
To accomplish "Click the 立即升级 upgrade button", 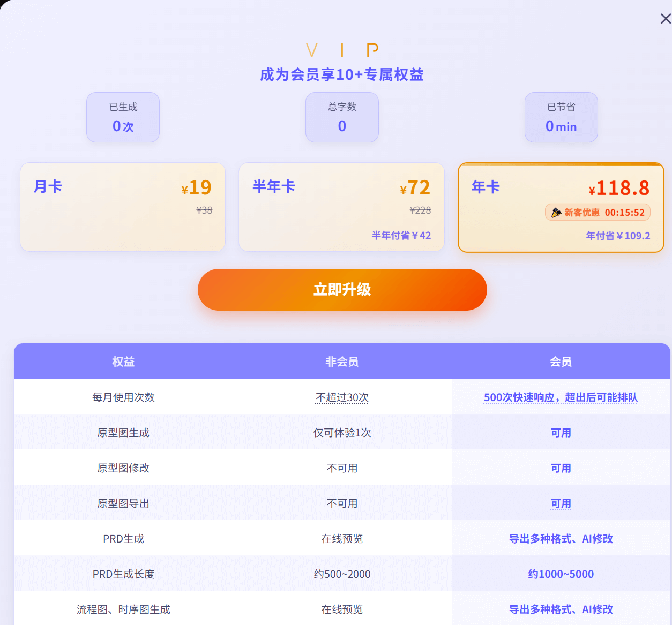I will (342, 290).
